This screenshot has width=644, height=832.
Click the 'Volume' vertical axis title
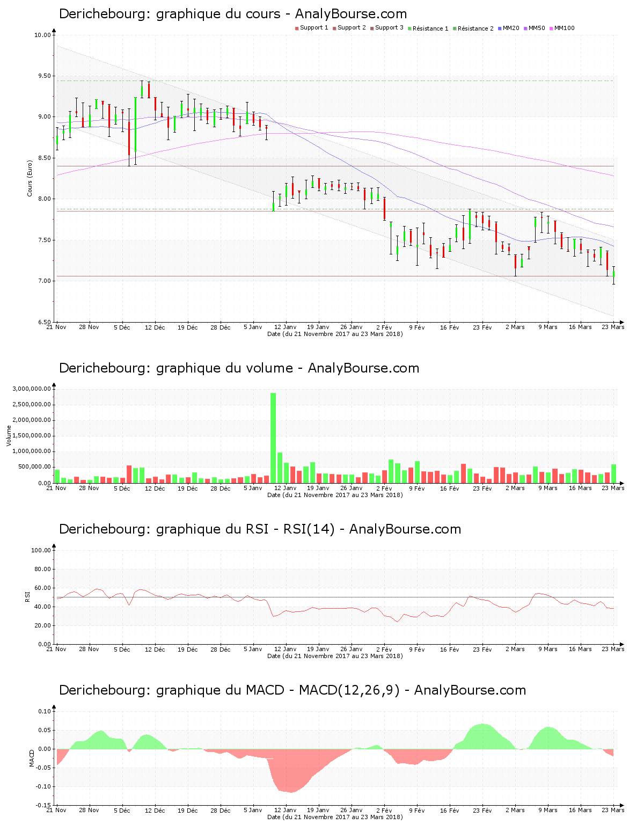pyautogui.click(x=8, y=435)
